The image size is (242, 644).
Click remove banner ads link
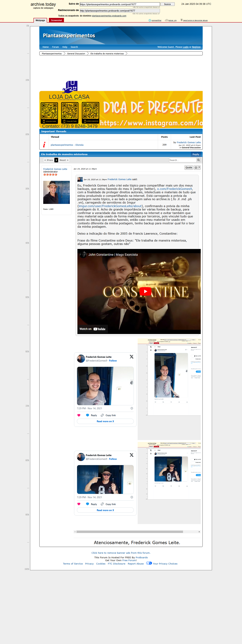[121, 553]
